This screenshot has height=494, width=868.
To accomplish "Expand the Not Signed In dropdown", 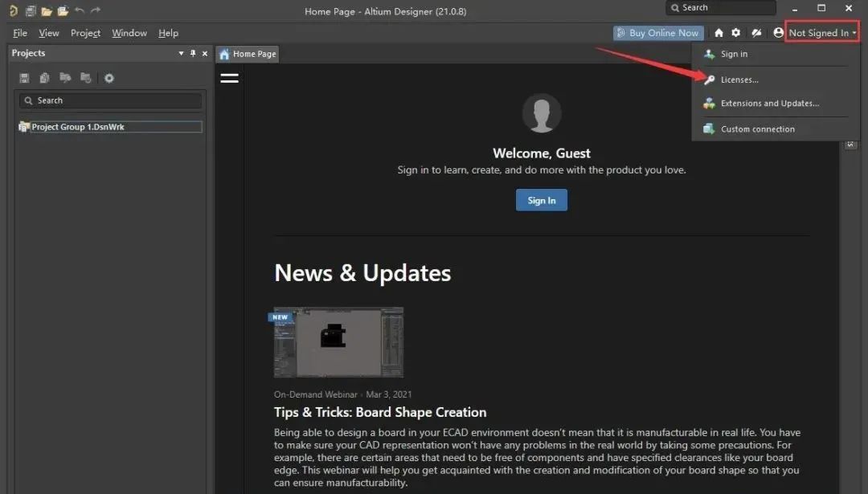I will (822, 33).
